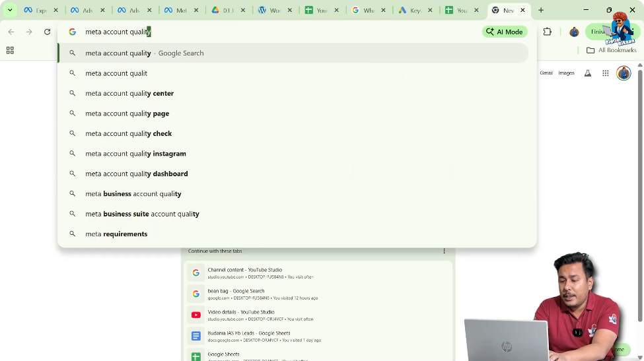This screenshot has width=644, height=361.
Task: Select 'meta account quality - Google Search' suggestion
Action: pyautogui.click(x=293, y=53)
